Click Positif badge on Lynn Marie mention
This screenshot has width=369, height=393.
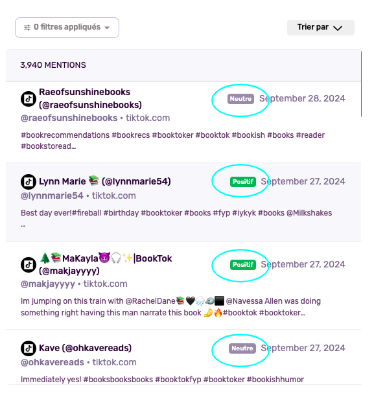pyautogui.click(x=243, y=182)
